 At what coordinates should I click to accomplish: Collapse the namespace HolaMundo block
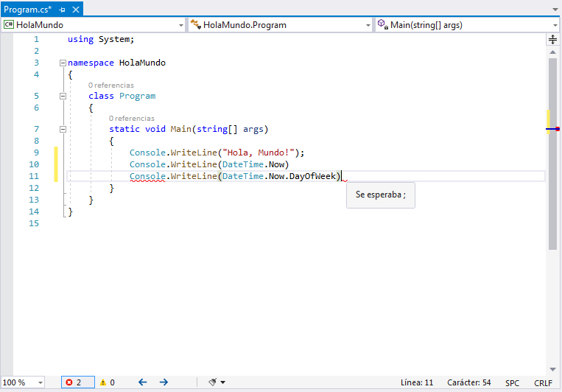click(63, 63)
